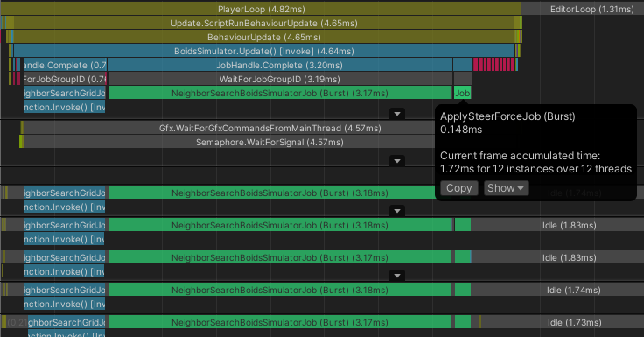Select WaitForJobGroupID (3.19ms) sample
Viewport: 644px width, 337px height.
click(x=279, y=79)
